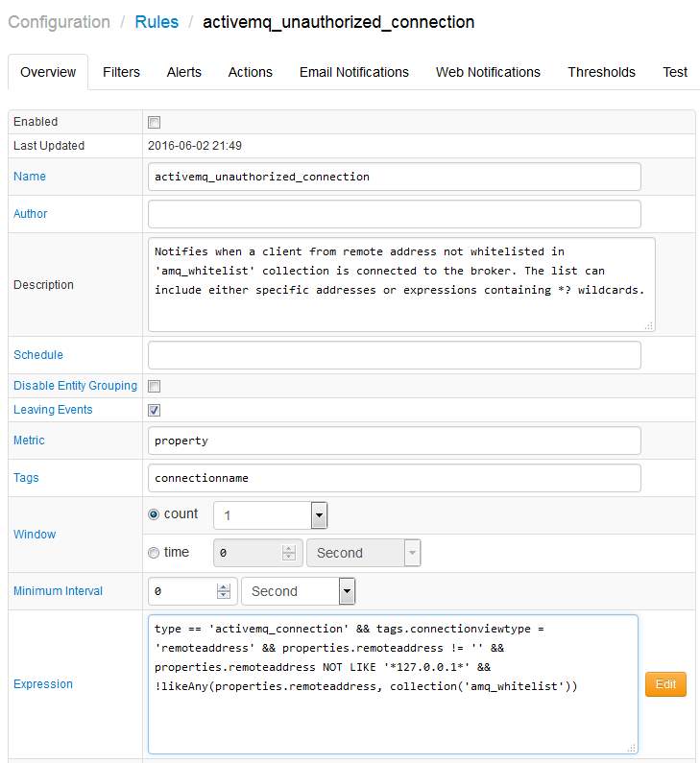Screen dimensions: 700x763
Task: Click the Rules breadcrumb link
Action: [157, 22]
